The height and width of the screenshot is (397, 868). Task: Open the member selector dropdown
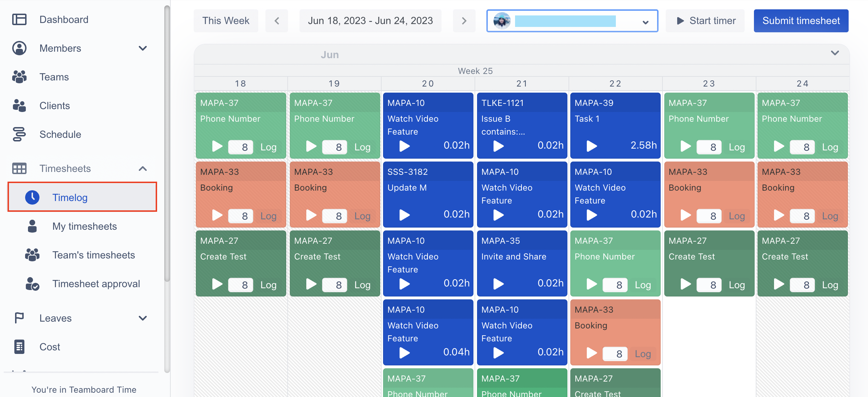pos(646,22)
